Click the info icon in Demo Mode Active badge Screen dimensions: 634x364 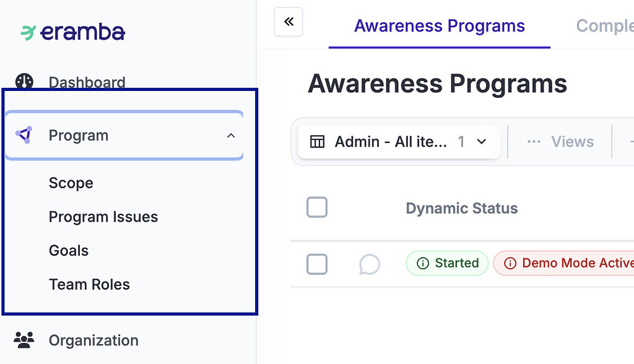tap(510, 263)
